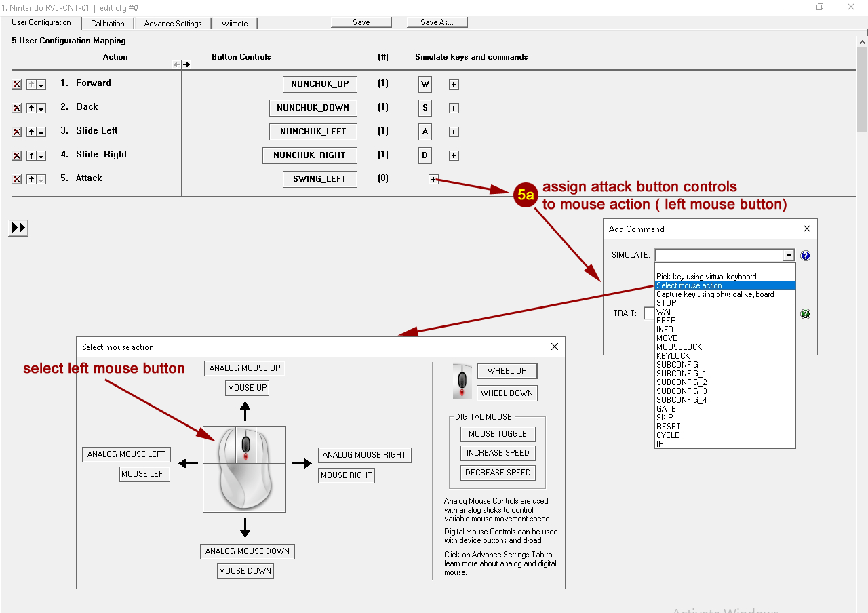Open the Advance Settings tab
The image size is (868, 613).
pos(173,24)
